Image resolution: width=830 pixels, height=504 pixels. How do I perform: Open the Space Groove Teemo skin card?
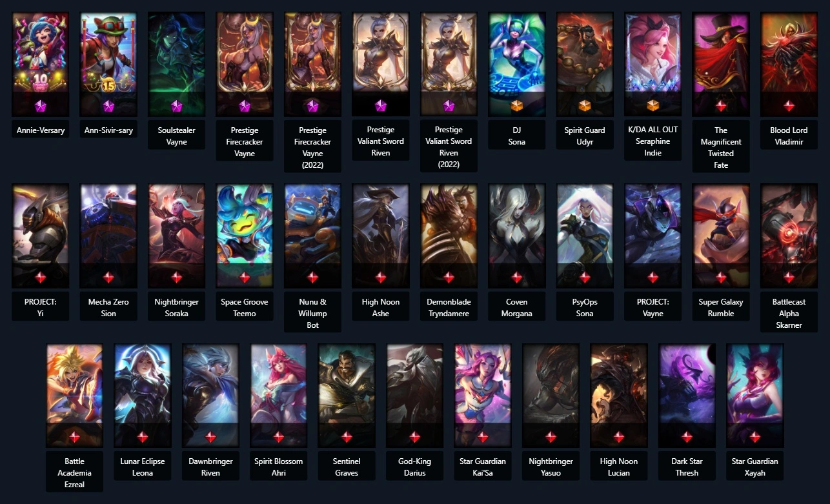(x=245, y=236)
